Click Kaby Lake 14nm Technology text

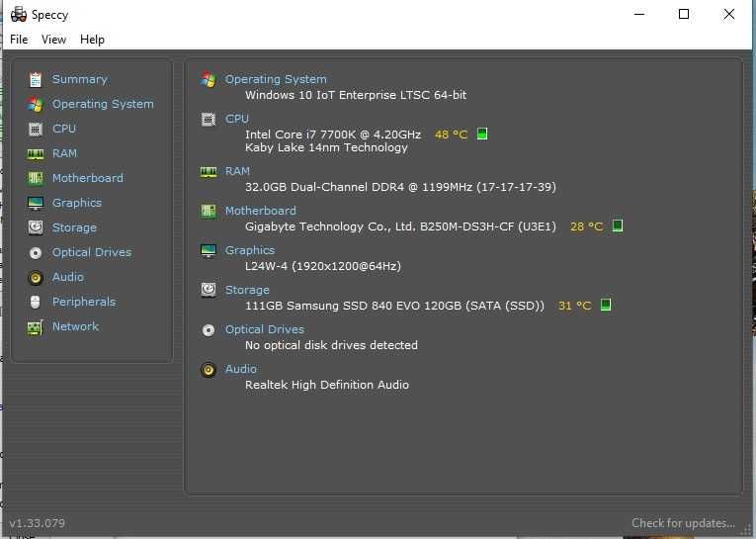click(326, 147)
